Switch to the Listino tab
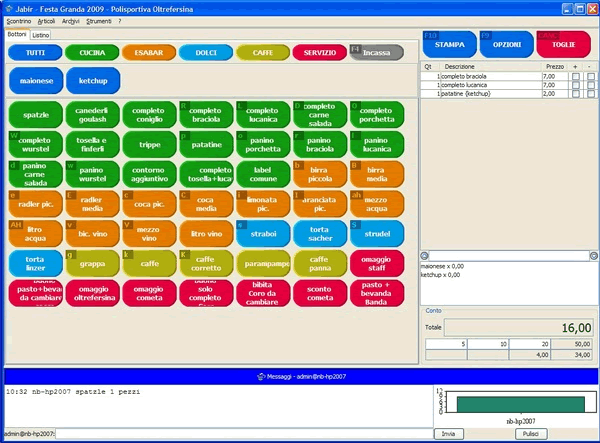The width and height of the screenshot is (600, 443). [x=41, y=35]
